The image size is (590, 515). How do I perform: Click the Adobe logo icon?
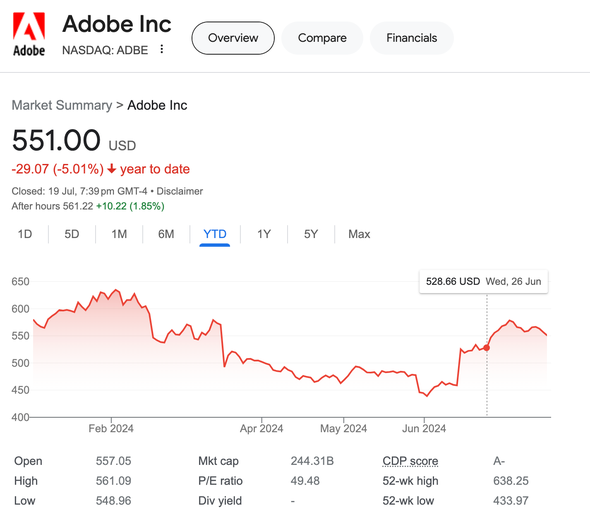click(29, 34)
